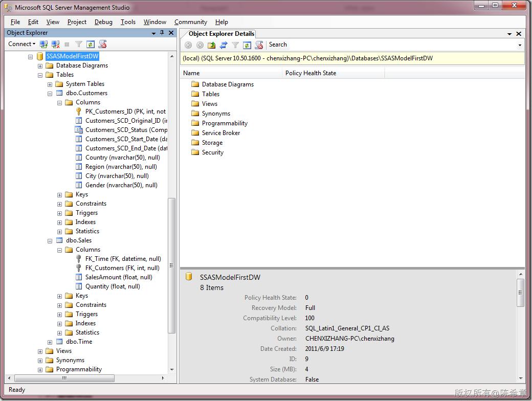Open the Edit menu

click(x=33, y=22)
